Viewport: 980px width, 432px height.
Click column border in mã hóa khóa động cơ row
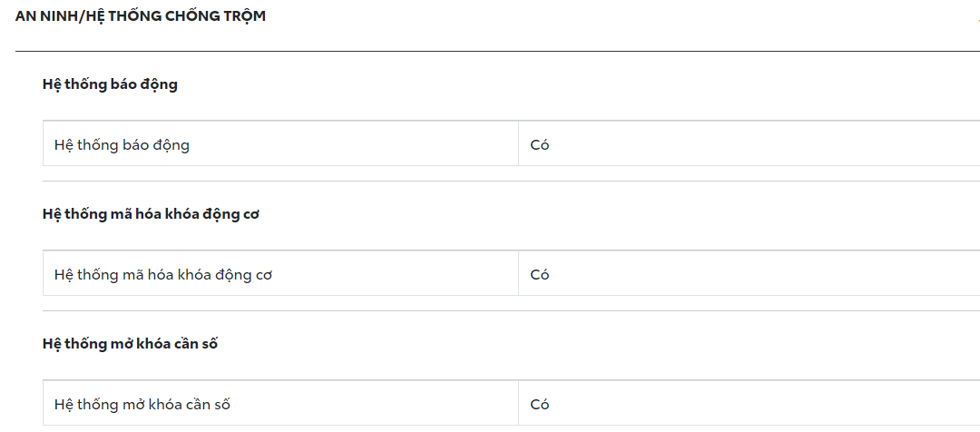coord(518,274)
